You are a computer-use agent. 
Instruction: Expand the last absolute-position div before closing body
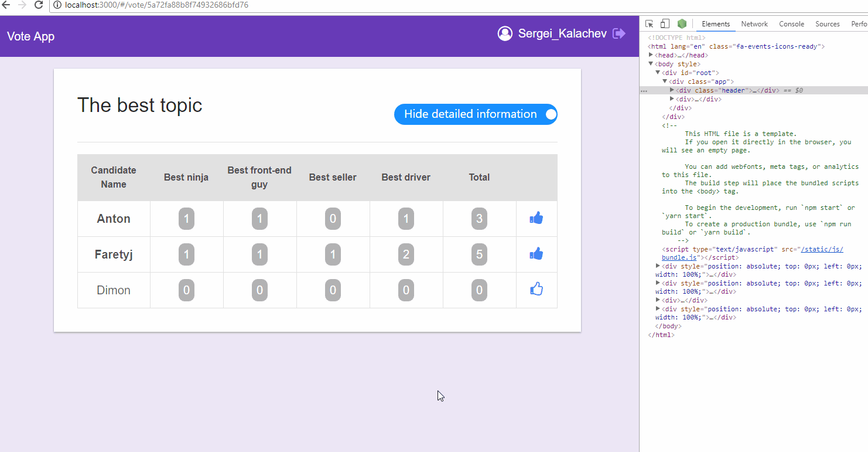pos(658,309)
